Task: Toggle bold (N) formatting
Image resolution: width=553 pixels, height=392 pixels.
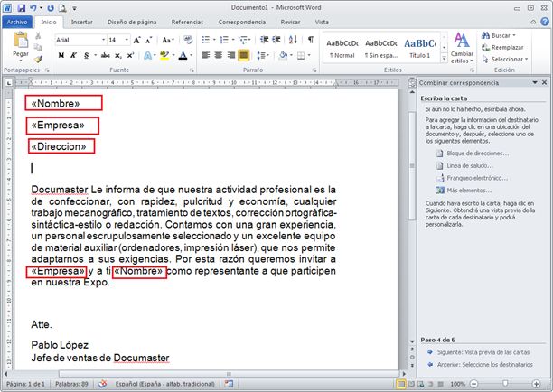Action: [x=61, y=55]
